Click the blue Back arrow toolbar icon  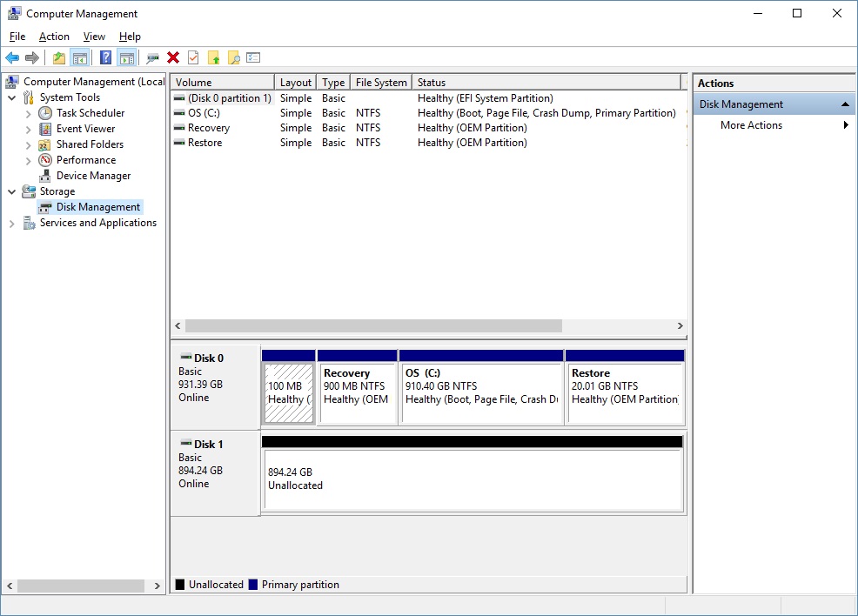[x=12, y=57]
